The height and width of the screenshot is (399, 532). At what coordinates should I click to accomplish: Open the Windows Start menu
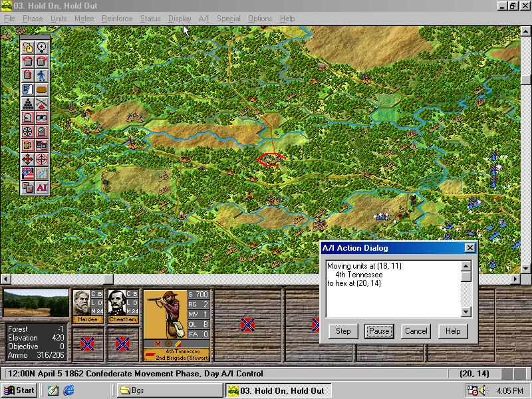[20, 390]
